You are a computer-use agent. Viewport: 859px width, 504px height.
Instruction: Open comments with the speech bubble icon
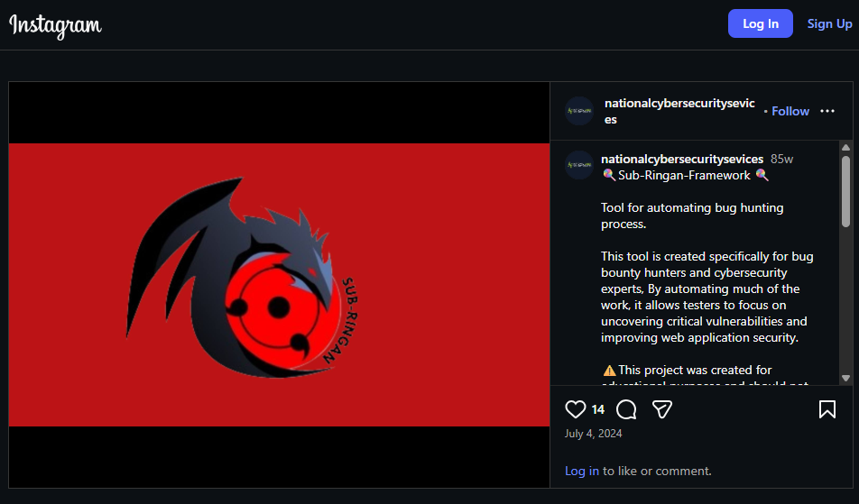(626, 409)
